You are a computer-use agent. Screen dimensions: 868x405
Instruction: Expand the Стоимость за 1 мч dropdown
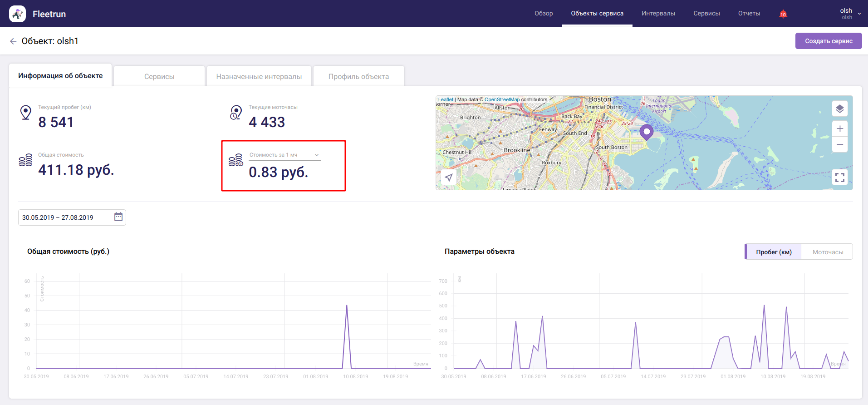(x=284, y=155)
